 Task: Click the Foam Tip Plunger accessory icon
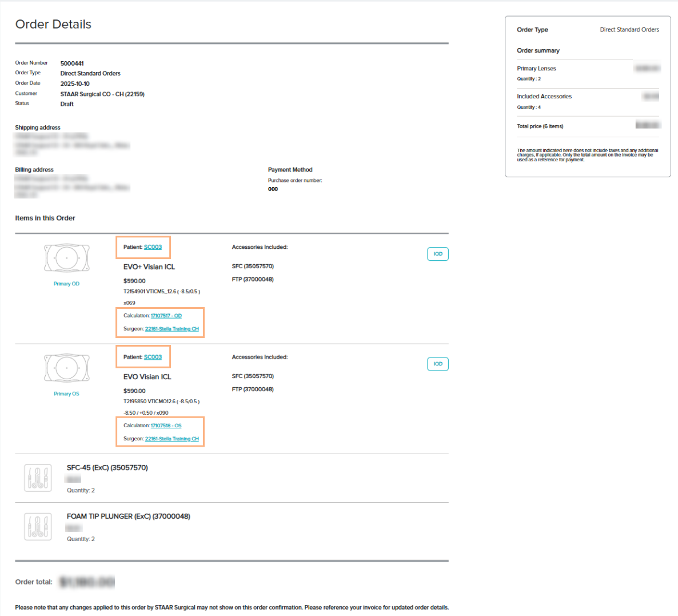click(x=38, y=527)
